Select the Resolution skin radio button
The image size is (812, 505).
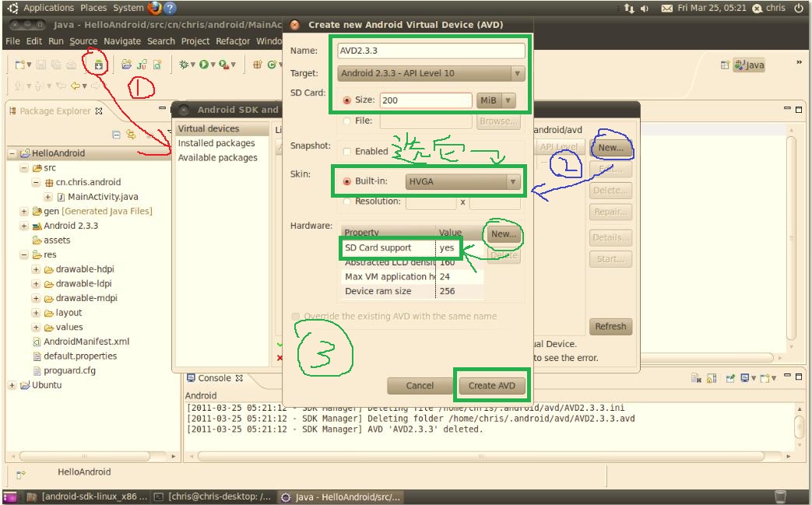(x=347, y=202)
